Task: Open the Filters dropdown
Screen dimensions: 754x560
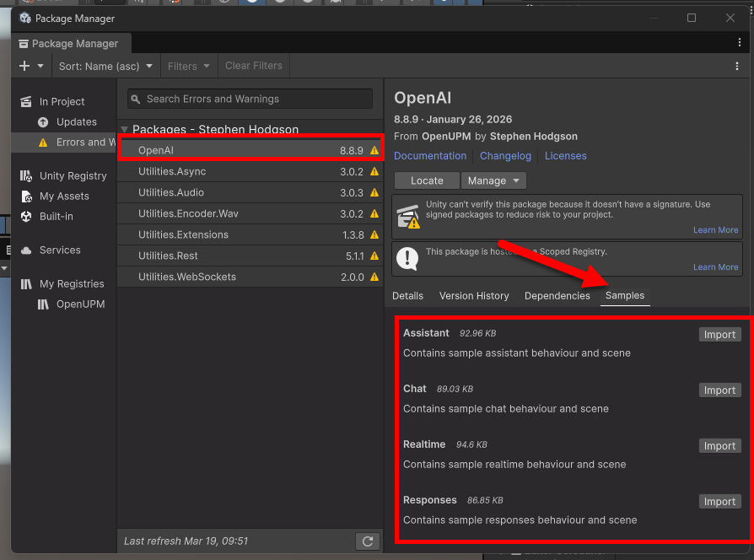Action: tap(189, 66)
